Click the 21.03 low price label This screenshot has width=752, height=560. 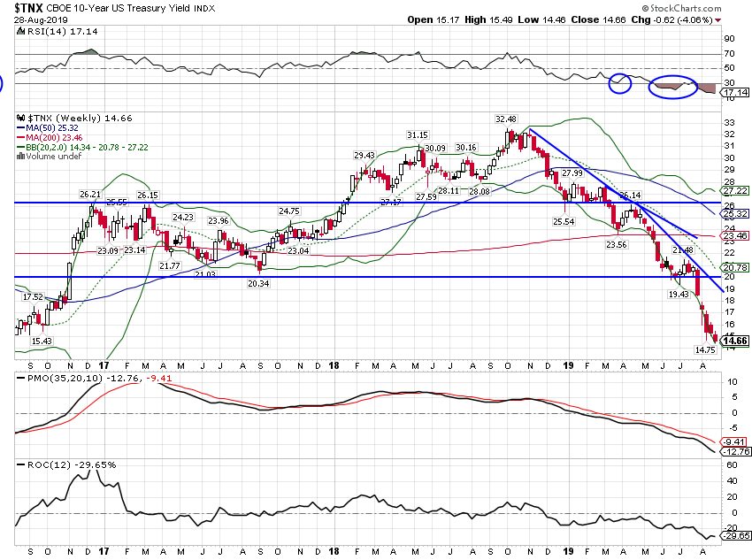[x=204, y=274]
